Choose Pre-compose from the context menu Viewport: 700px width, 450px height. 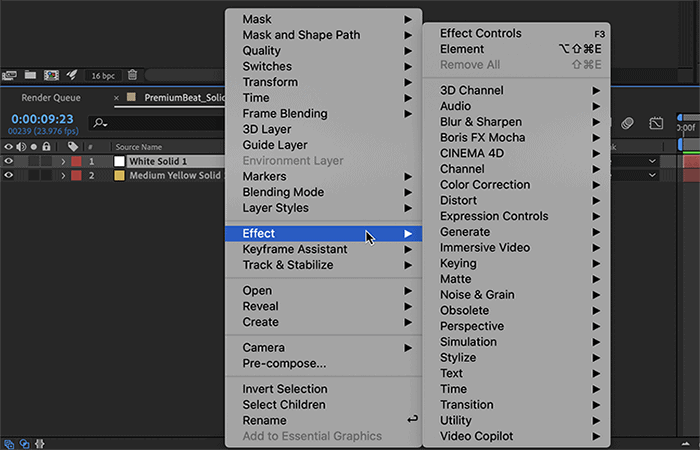coord(324,363)
